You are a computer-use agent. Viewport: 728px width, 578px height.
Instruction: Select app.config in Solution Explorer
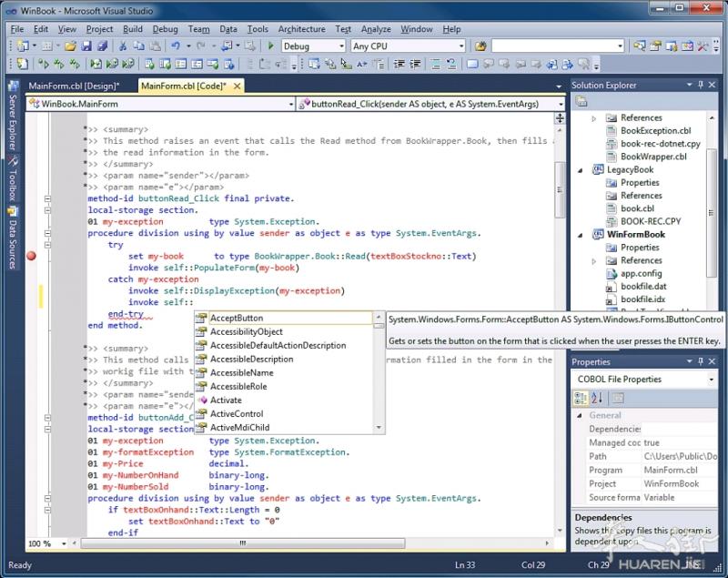(641, 273)
